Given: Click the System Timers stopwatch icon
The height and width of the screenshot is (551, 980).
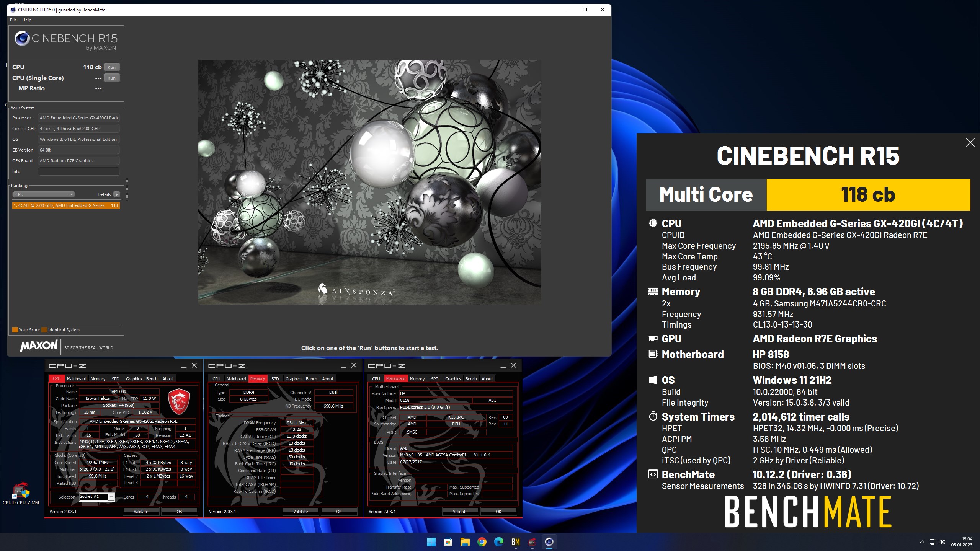Looking at the screenshot, I should [x=653, y=416].
